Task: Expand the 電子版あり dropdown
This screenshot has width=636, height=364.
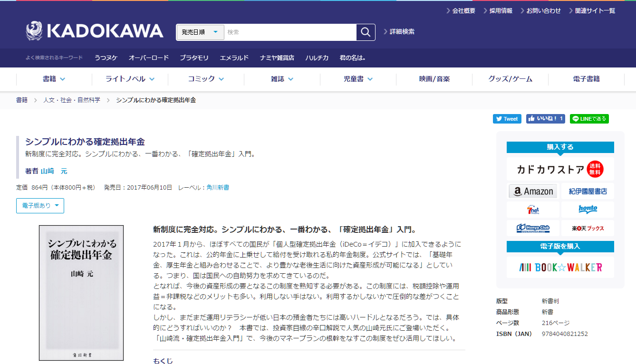Action: pyautogui.click(x=40, y=206)
